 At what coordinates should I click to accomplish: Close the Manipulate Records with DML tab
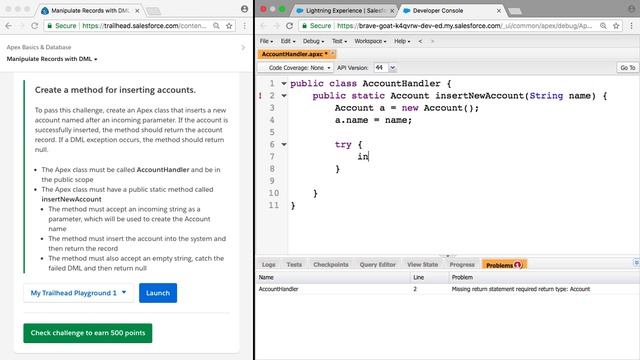138,11
